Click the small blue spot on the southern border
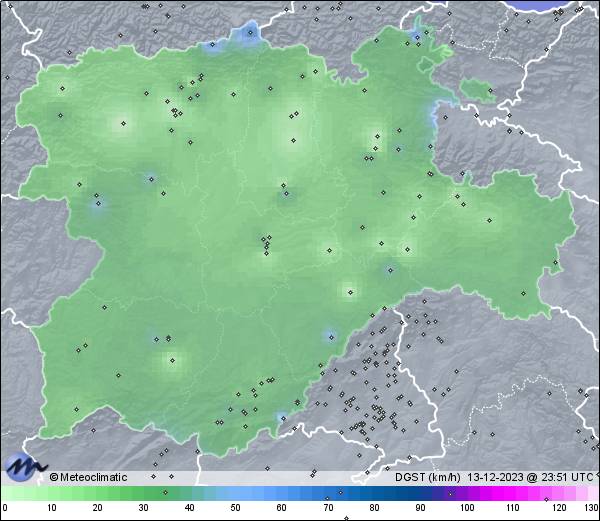The height and width of the screenshot is (521, 600). pos(283,416)
